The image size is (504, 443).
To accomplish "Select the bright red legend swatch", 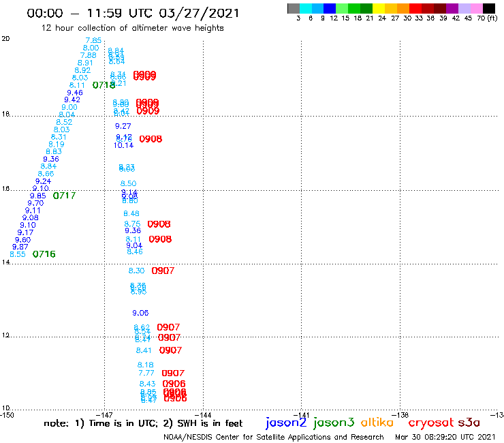I will [x=415, y=8].
